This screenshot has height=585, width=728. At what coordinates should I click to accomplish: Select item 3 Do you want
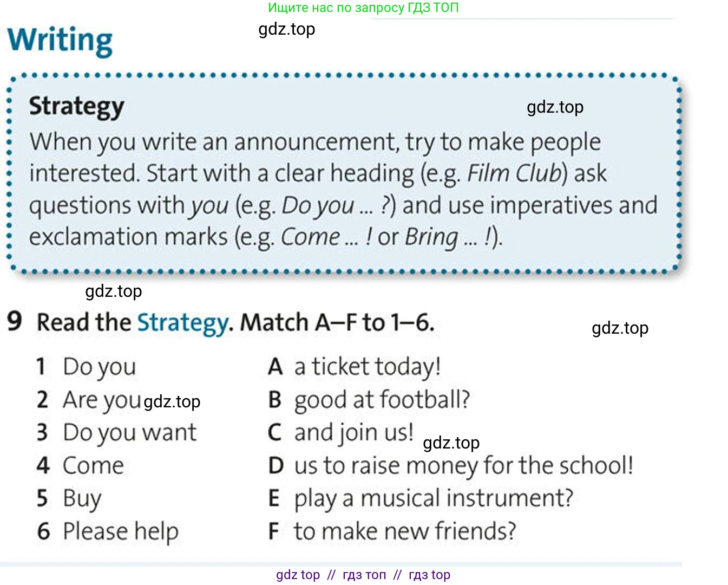point(116,433)
